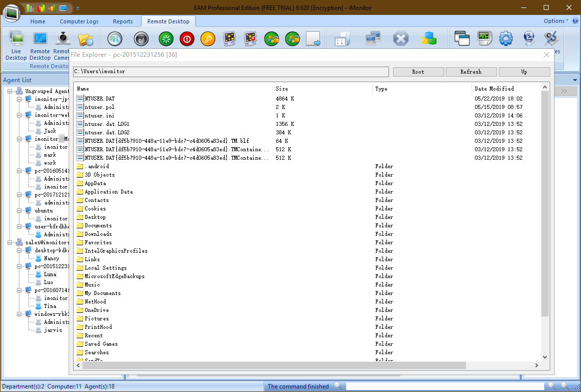Click the round people messenger icon
This screenshot has height=392, width=581.
[115, 38]
